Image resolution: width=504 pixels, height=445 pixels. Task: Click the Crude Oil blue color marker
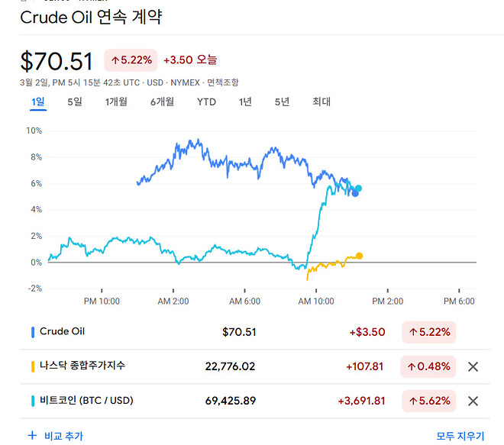tap(33, 332)
